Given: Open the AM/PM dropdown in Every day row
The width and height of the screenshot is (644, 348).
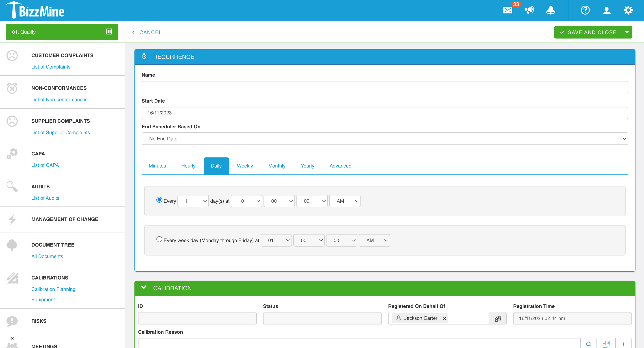Looking at the screenshot, I should click(344, 201).
